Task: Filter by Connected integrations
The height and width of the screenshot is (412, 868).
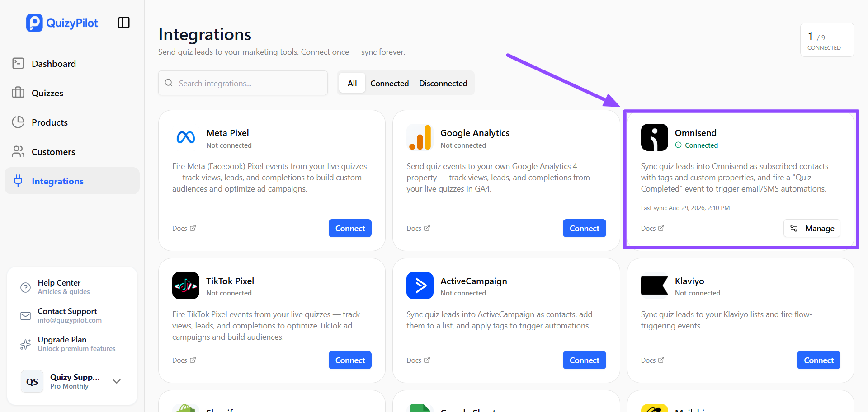Action: (x=389, y=83)
